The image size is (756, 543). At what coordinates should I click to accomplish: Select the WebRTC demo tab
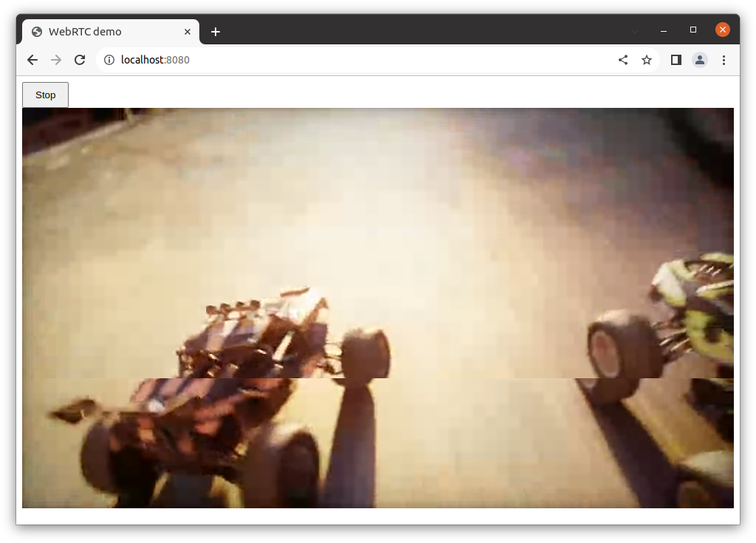point(111,32)
